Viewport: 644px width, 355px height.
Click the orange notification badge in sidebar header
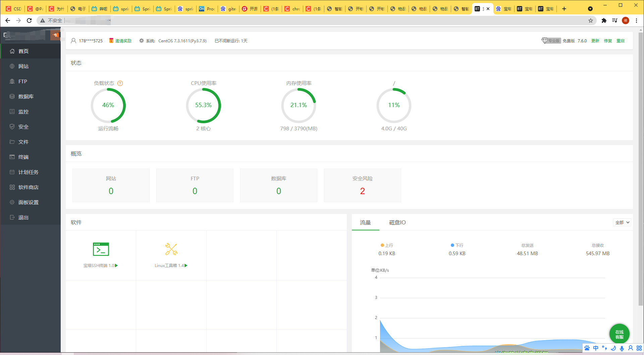[x=55, y=35]
